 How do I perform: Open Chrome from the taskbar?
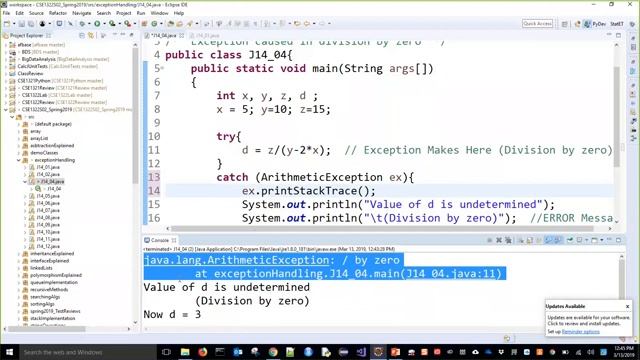[273, 352]
